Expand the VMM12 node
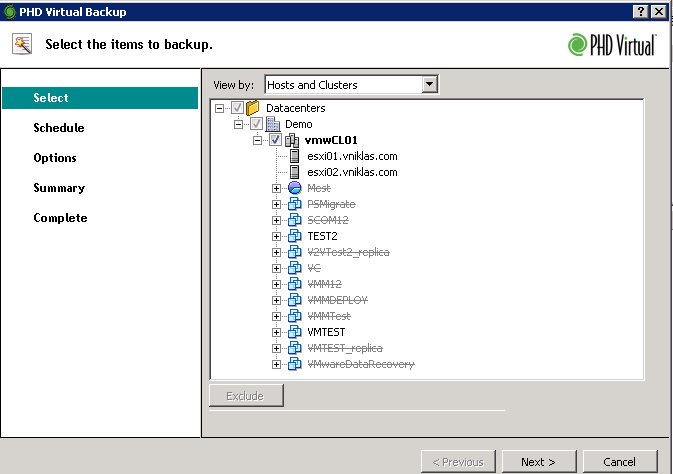This screenshot has height=474, width=673. [x=276, y=284]
